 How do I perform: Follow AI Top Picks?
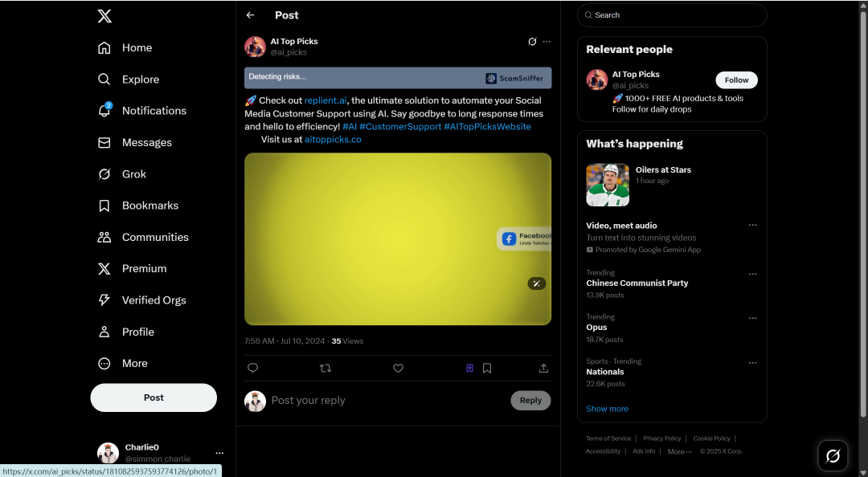coord(736,79)
